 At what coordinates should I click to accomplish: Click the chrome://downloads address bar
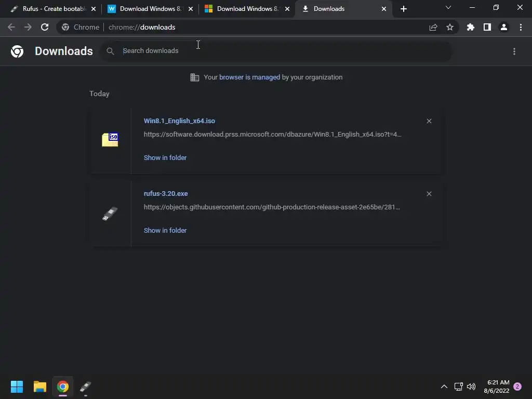pos(258,27)
